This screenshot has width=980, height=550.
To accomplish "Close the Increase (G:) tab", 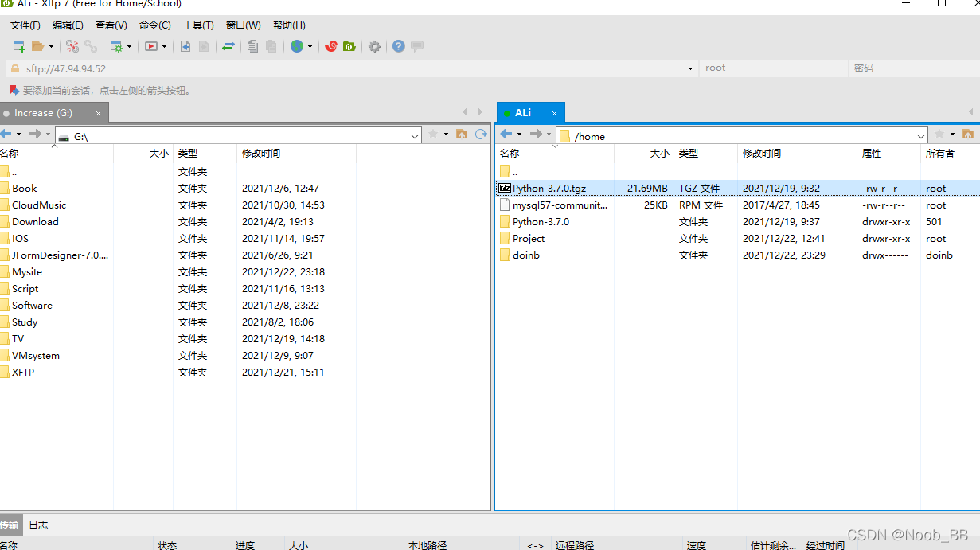I will (x=99, y=113).
